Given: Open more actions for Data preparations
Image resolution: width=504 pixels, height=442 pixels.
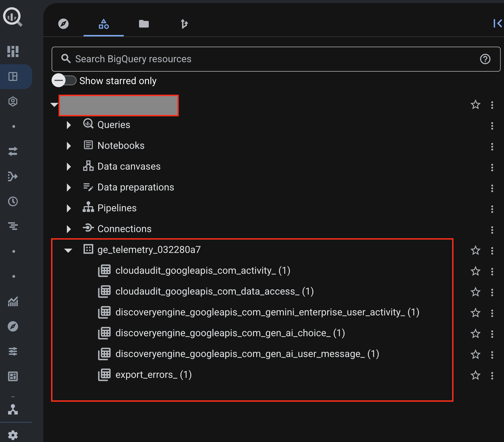Looking at the screenshot, I should [492, 188].
